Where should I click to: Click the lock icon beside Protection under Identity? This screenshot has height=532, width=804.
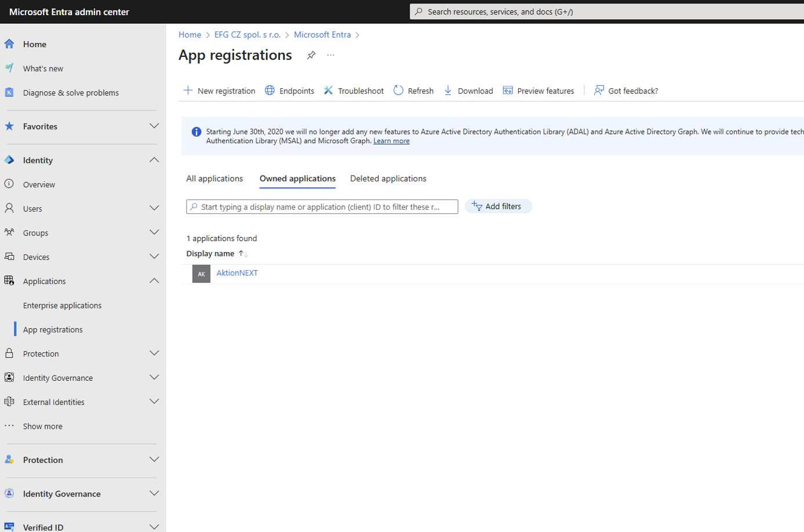tap(9, 354)
